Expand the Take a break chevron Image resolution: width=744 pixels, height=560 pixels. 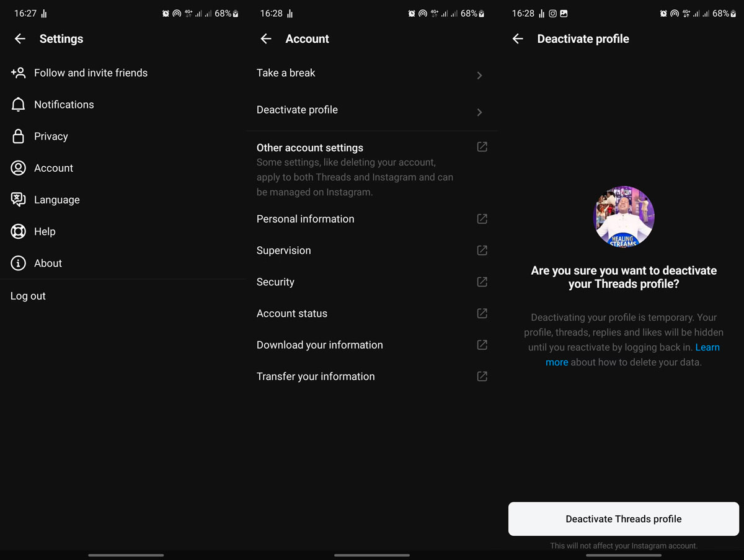pos(479,76)
